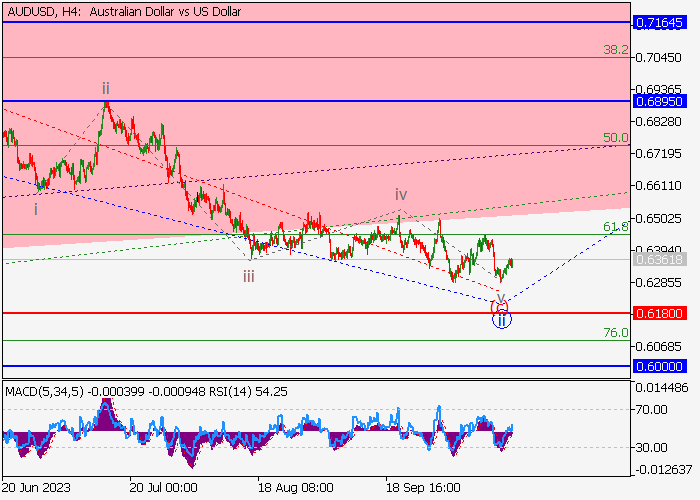Click the 76.0 Fibonacci level label

(614, 332)
